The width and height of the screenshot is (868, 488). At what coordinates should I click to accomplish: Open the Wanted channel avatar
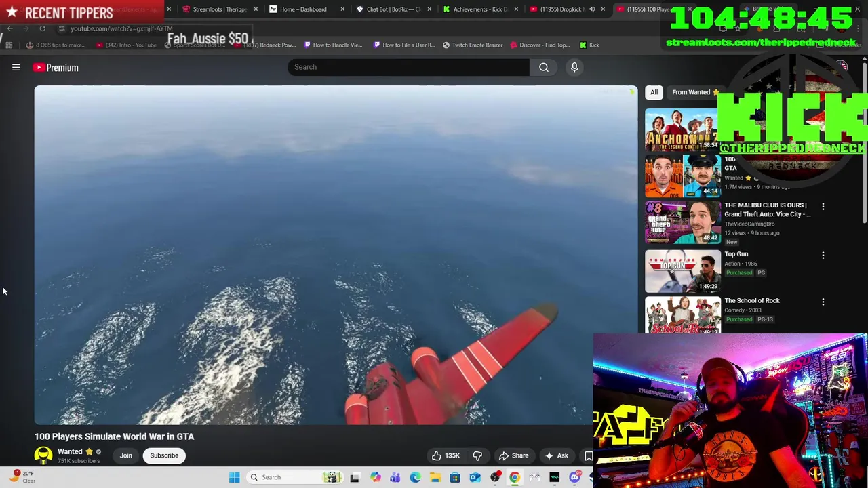tap(43, 455)
